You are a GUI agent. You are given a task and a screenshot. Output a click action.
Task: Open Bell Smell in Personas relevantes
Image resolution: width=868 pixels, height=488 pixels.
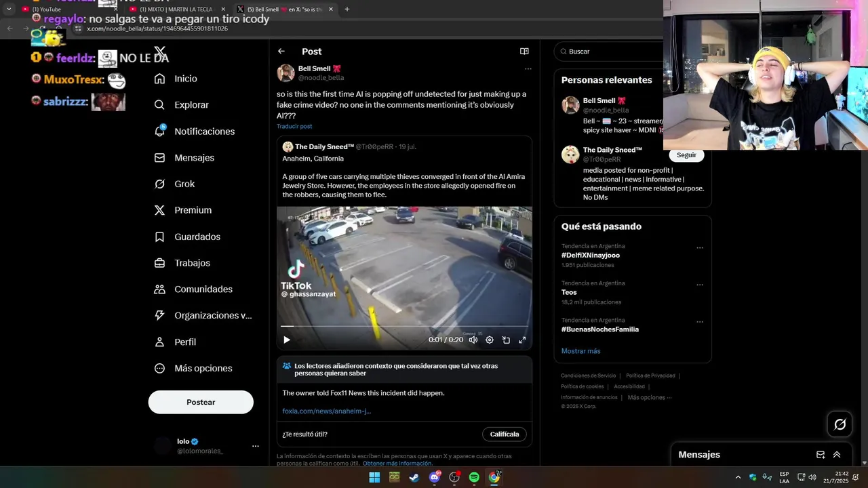click(x=599, y=101)
